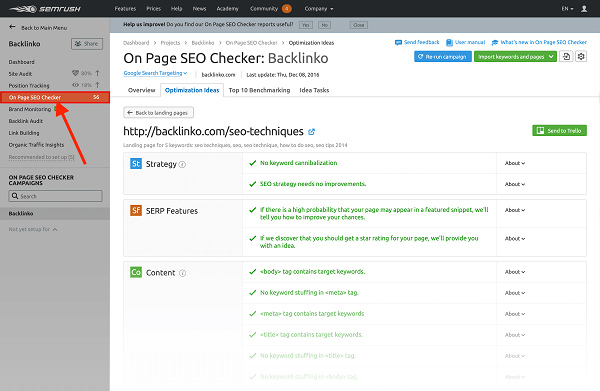The image size is (600, 391).
Task: Open the SEMrush logo home link
Action: (45, 8)
